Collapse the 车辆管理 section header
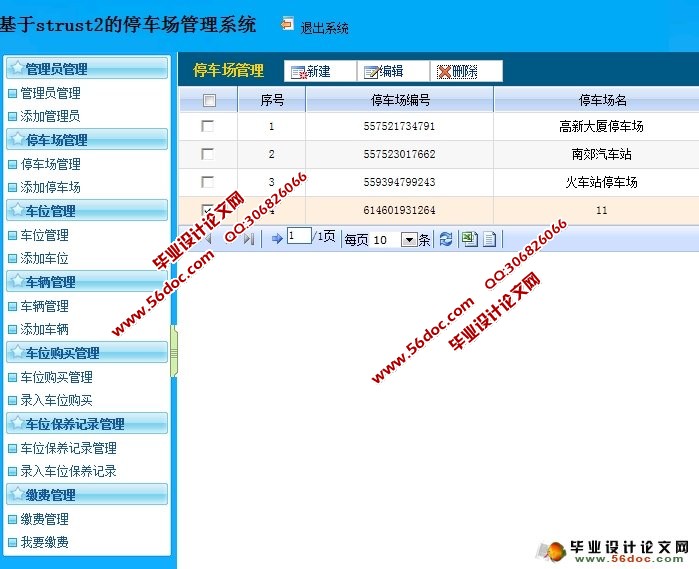699x569 pixels. click(87, 281)
